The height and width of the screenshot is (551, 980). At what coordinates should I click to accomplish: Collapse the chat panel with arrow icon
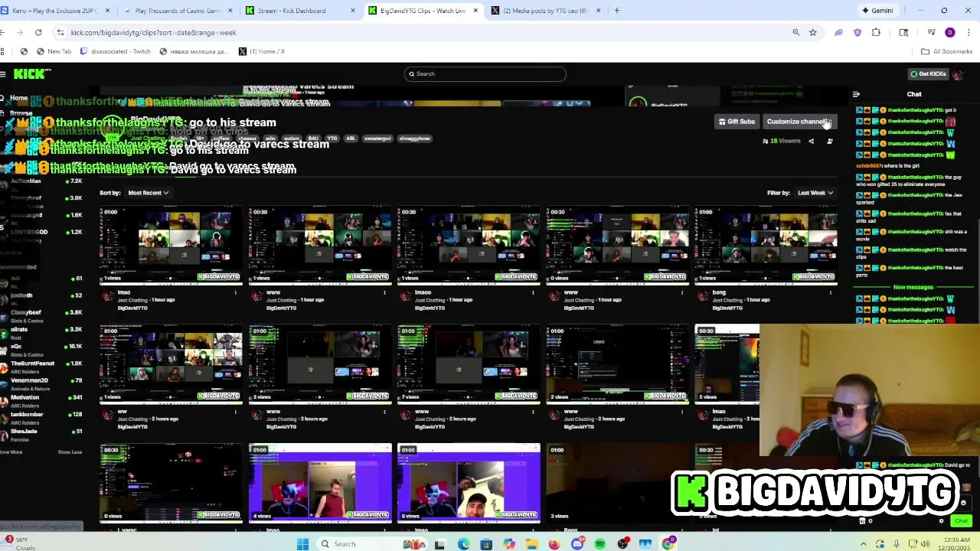point(856,94)
